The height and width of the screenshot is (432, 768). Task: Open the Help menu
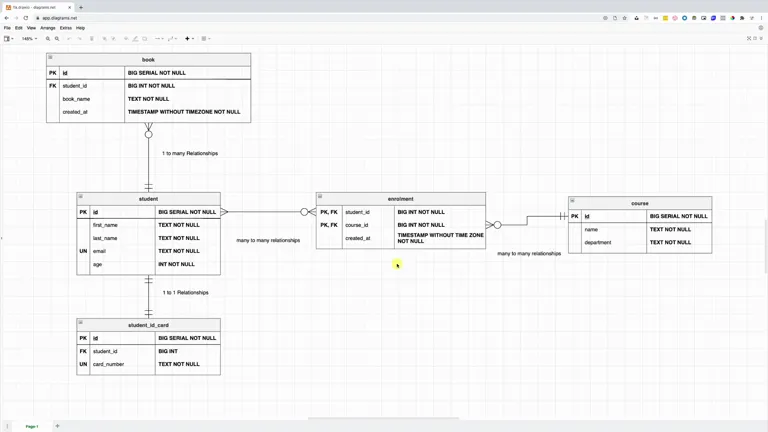[x=80, y=28]
